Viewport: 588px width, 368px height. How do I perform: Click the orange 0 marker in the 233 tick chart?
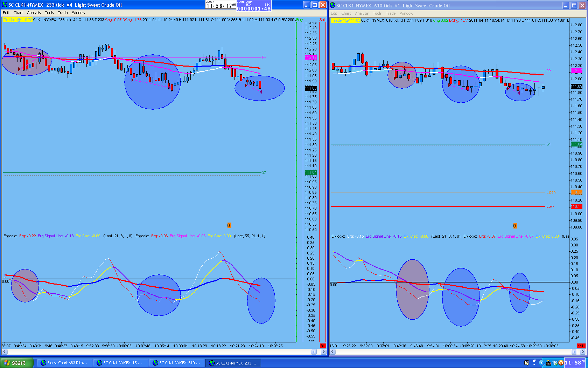point(229,225)
